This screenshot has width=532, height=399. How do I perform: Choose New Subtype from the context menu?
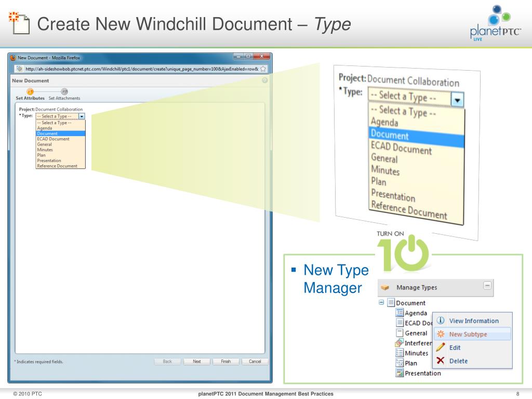pyautogui.click(x=472, y=334)
